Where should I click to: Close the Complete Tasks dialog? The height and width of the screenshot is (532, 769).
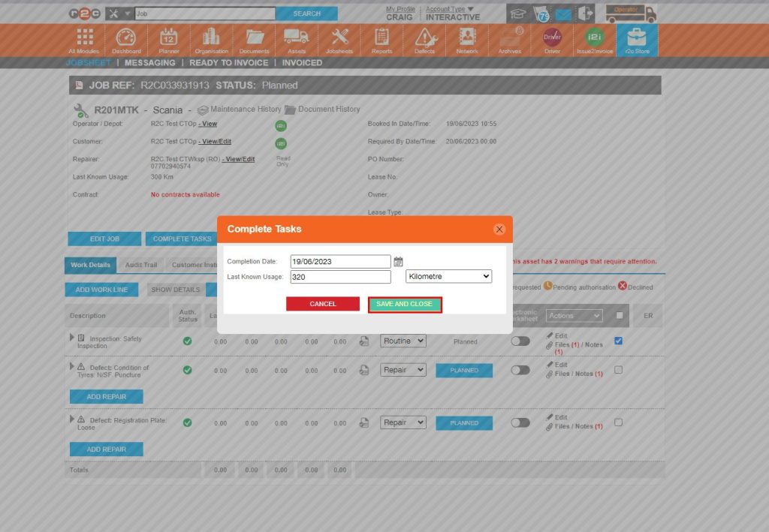499,230
